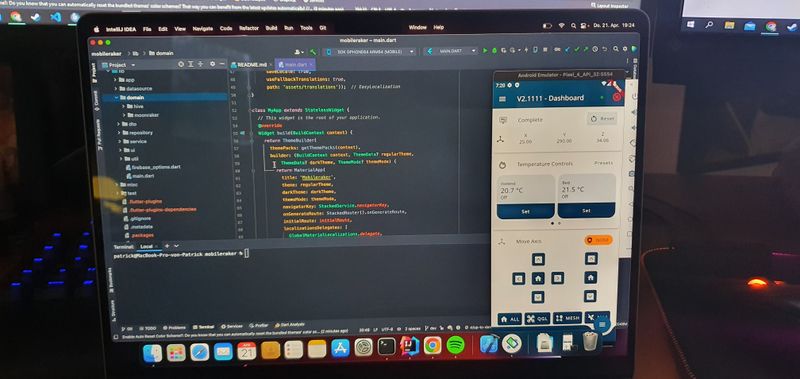Viewport: 800px width, 379px height.
Task: Open the Refactor menu
Action: [249, 29]
